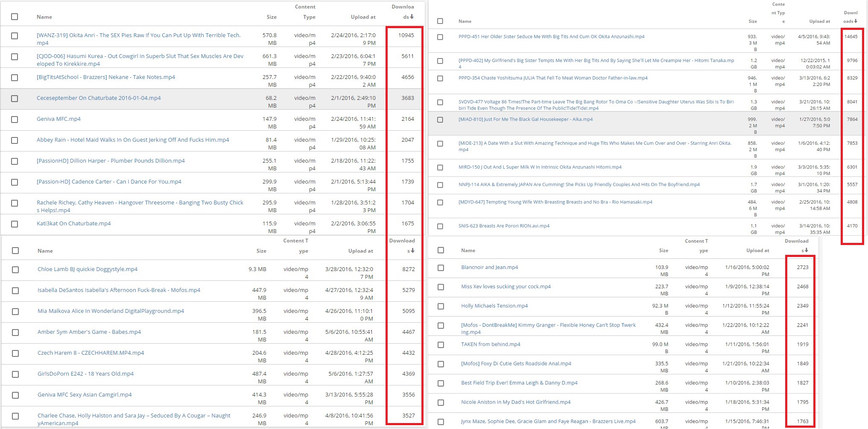Check the Holly Michaels Tension.mp4 row checkbox
Image resolution: width=868 pixels, height=429 pixels.
point(441,306)
